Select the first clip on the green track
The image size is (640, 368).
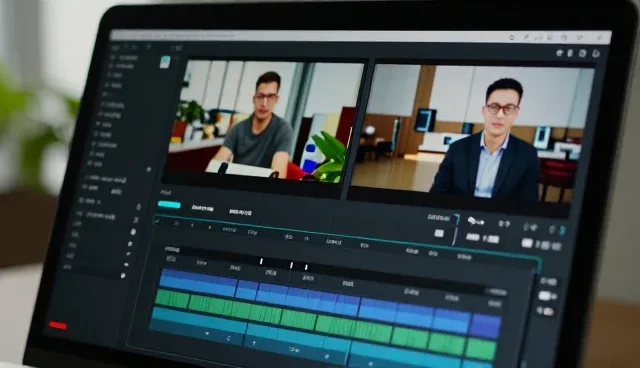172,299
